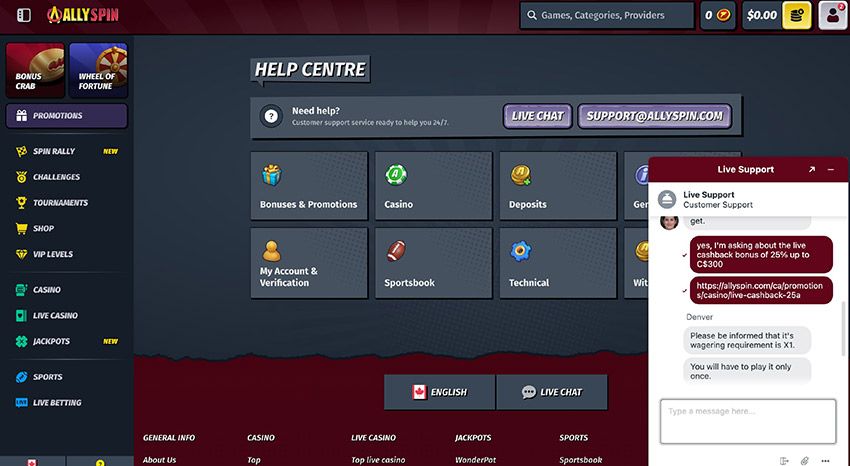This screenshot has height=466, width=850.
Task: Click the footer About Us link
Action: pyautogui.click(x=159, y=460)
